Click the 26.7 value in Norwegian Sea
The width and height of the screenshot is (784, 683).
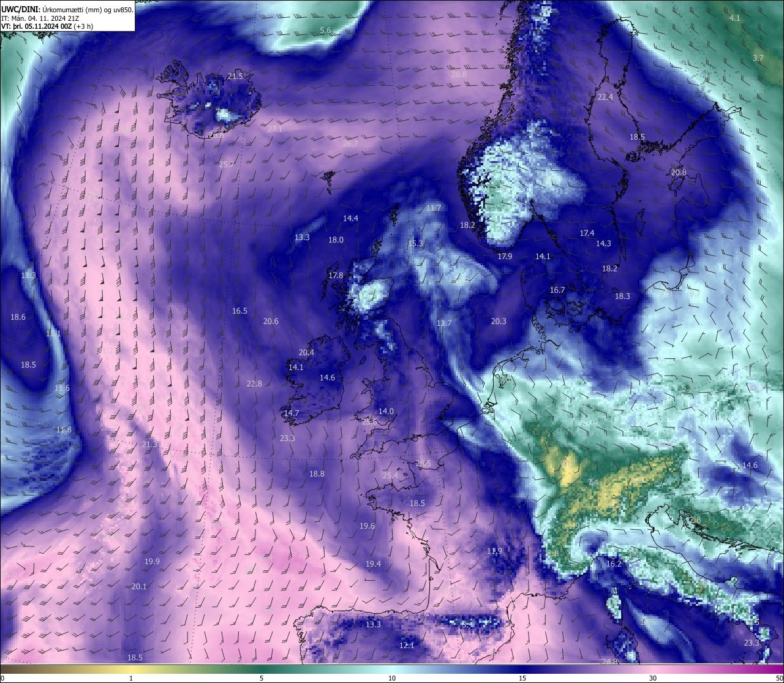click(350, 143)
